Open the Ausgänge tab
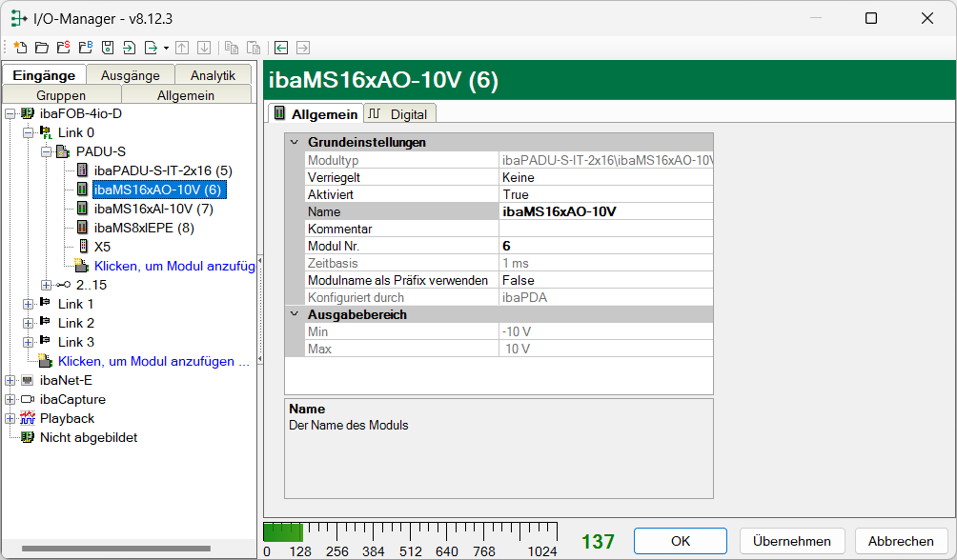 click(x=130, y=75)
